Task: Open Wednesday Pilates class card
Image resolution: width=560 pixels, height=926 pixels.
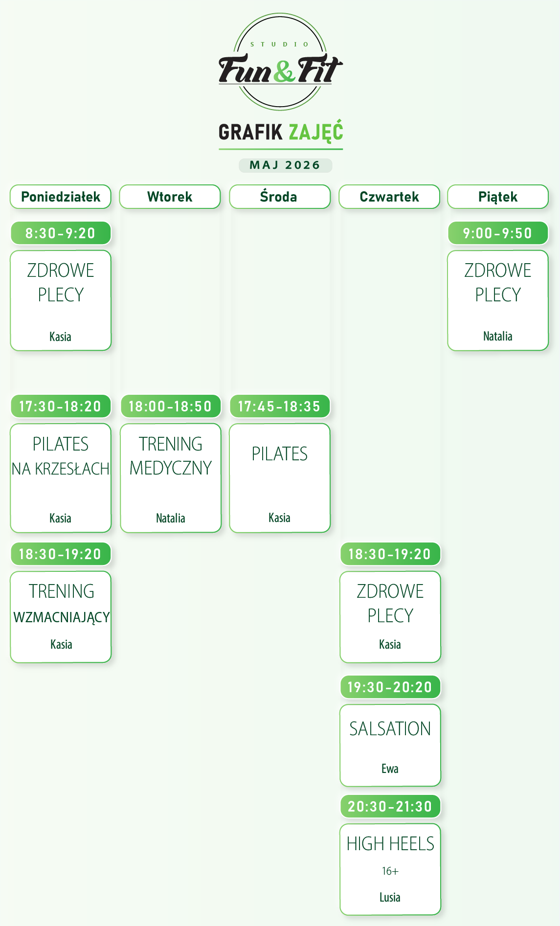Action: point(280,478)
